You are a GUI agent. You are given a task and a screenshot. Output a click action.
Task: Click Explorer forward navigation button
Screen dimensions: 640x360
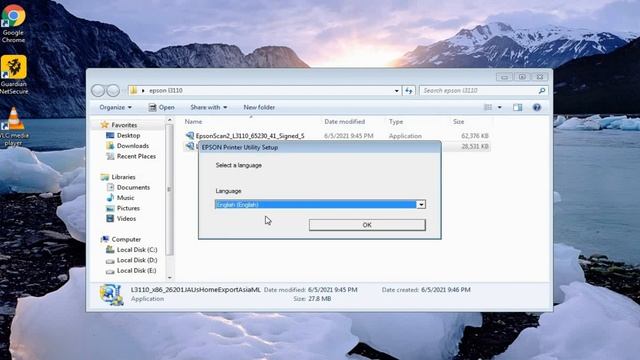[x=113, y=90]
